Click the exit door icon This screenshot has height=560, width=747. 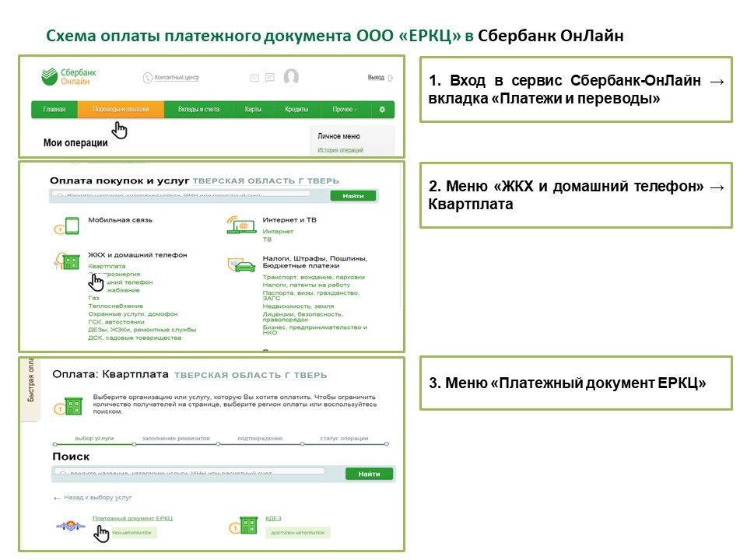(391, 78)
